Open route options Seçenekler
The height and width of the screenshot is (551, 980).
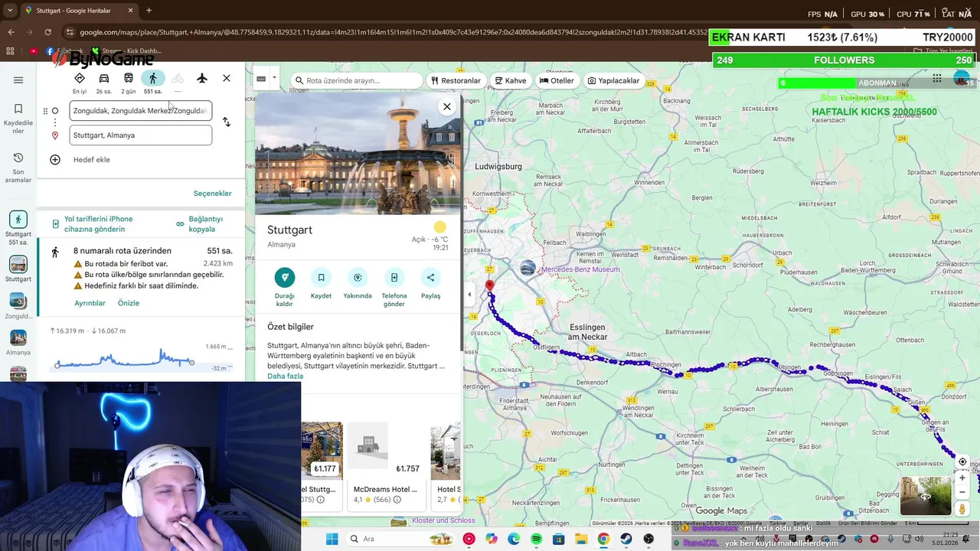click(x=212, y=194)
